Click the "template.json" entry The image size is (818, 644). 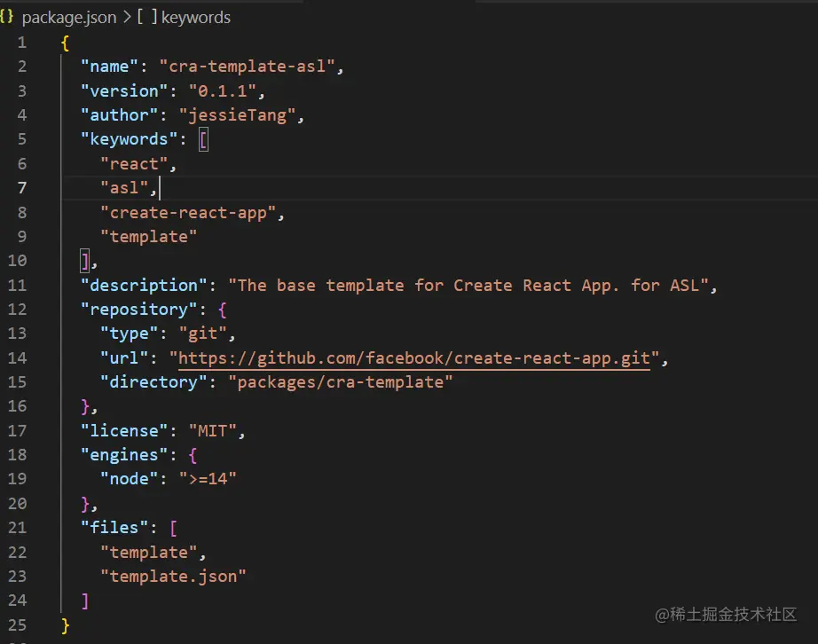173,577
